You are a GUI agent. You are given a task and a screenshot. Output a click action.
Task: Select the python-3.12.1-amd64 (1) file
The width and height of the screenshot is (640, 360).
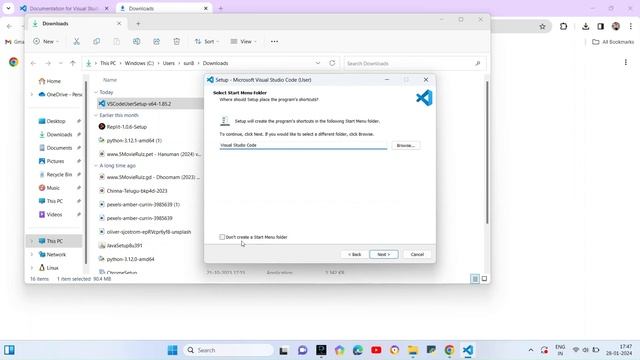pos(134,140)
